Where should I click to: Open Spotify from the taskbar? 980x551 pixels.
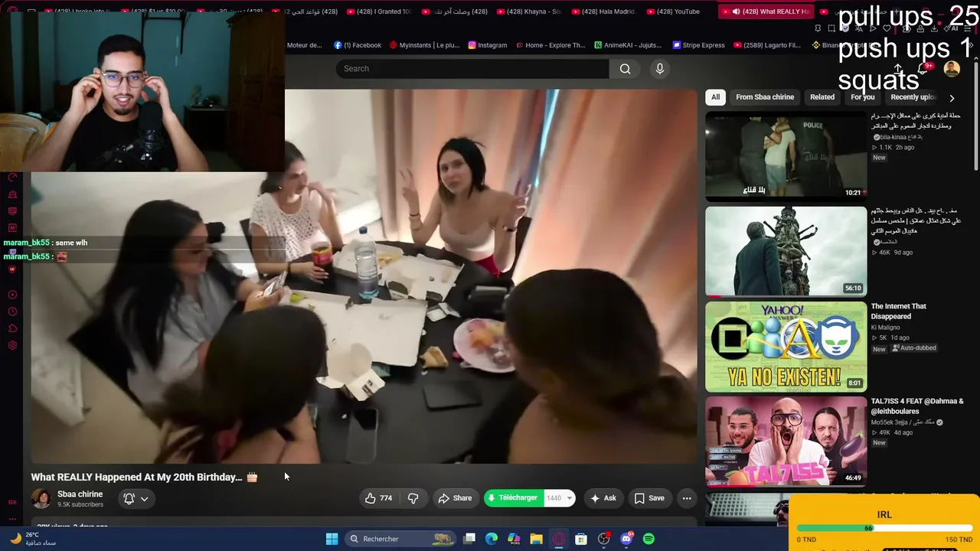tap(648, 539)
